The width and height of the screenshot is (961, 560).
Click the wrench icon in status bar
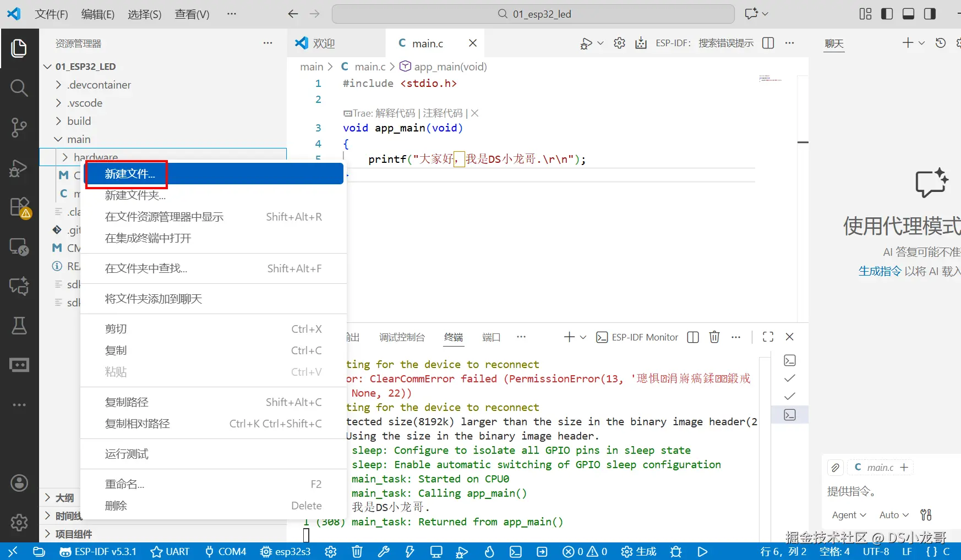coord(383,551)
